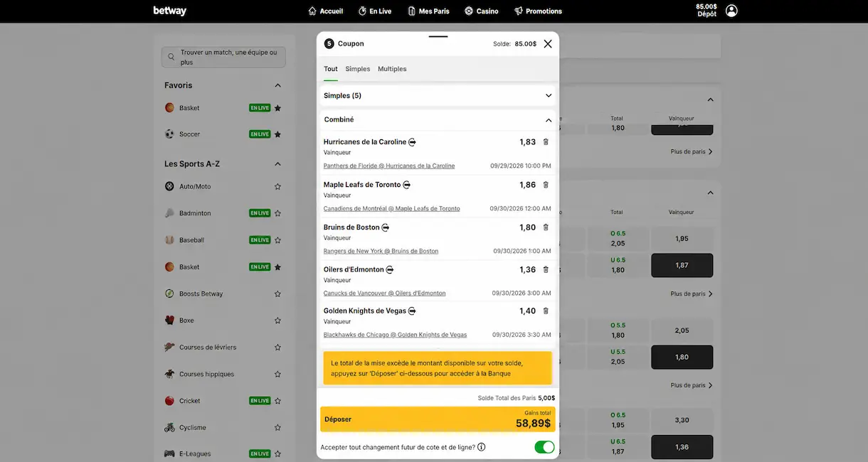Image resolution: width=868 pixels, height=462 pixels.
Task: Favorite Boxe with its star
Action: (x=277, y=321)
